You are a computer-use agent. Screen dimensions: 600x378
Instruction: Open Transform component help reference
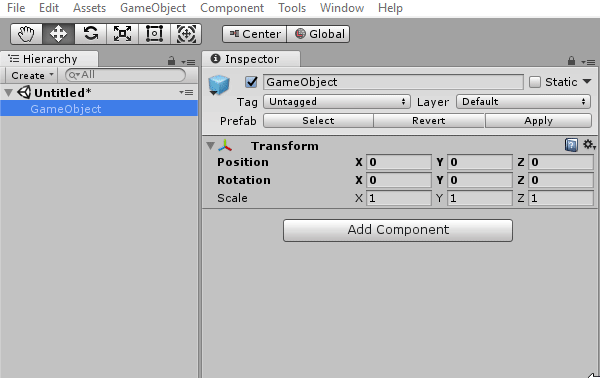[571, 145]
